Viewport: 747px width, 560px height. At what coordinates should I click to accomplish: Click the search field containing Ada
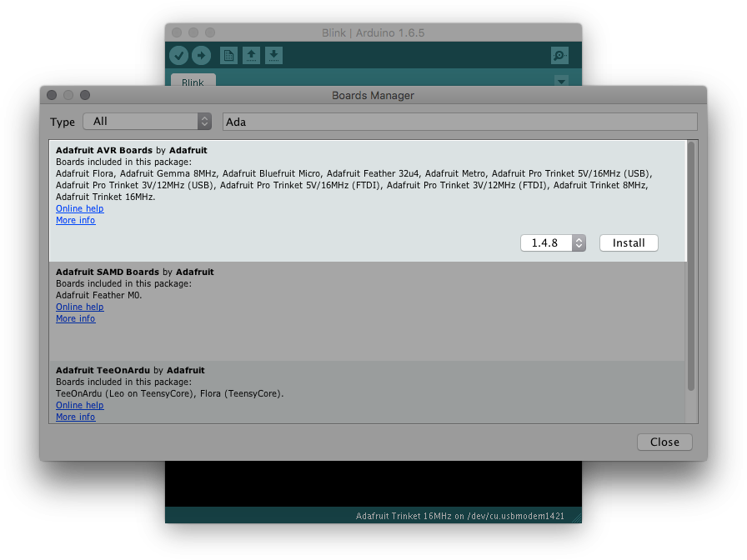point(459,122)
